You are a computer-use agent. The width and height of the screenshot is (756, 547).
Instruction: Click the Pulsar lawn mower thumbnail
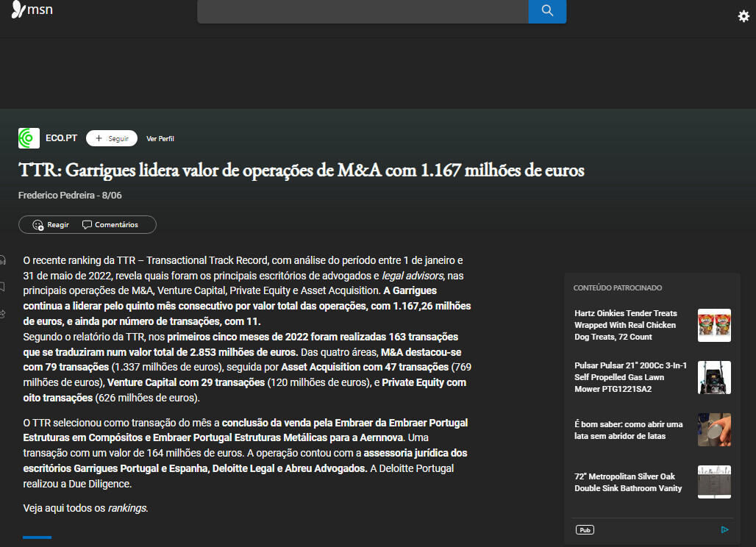pyautogui.click(x=713, y=377)
